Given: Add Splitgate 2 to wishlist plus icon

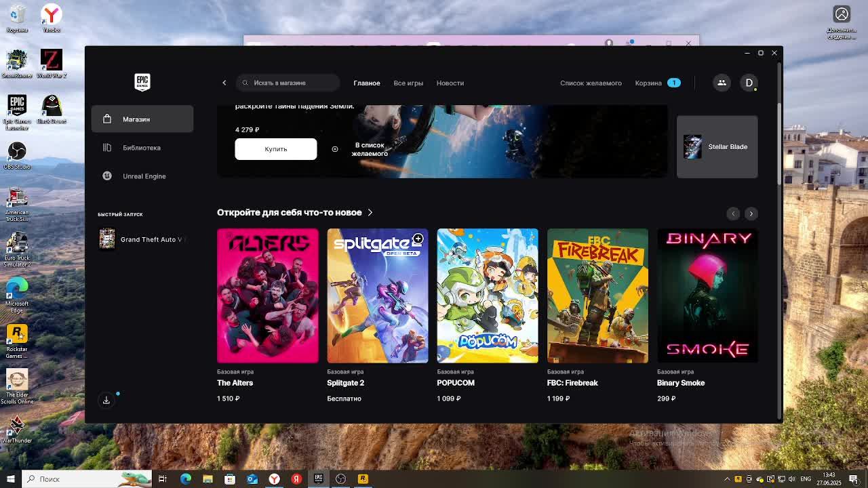Looking at the screenshot, I should [x=418, y=239].
